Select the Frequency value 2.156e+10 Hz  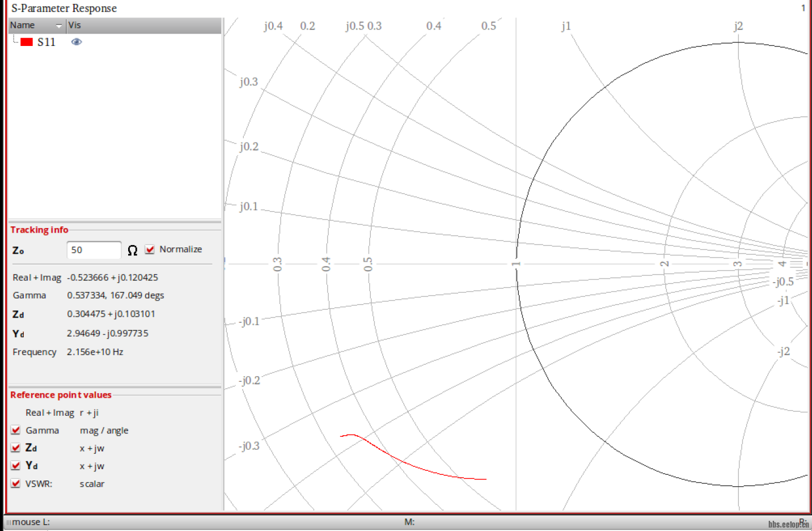point(95,352)
